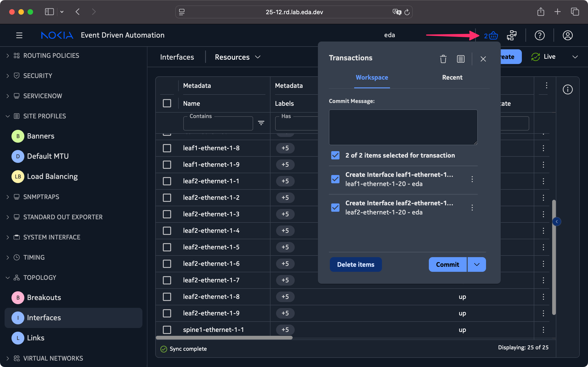Click into the Commit Message text area
This screenshot has width=588, height=367.
coord(403,127)
